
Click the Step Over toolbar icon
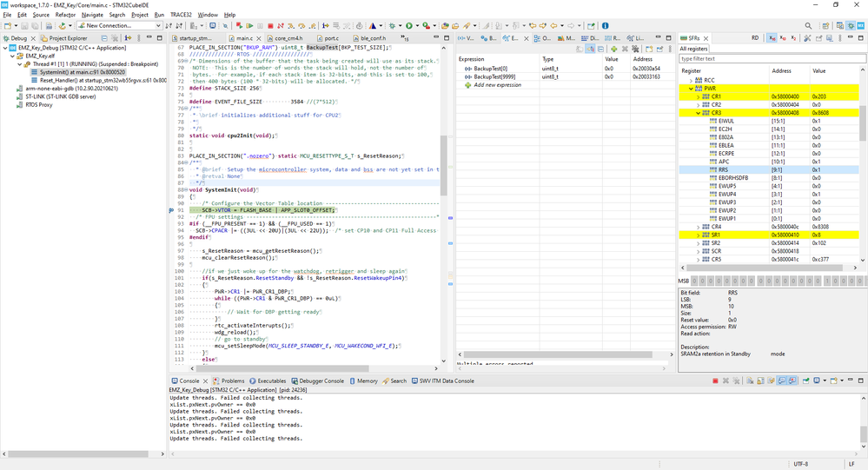pos(301,25)
